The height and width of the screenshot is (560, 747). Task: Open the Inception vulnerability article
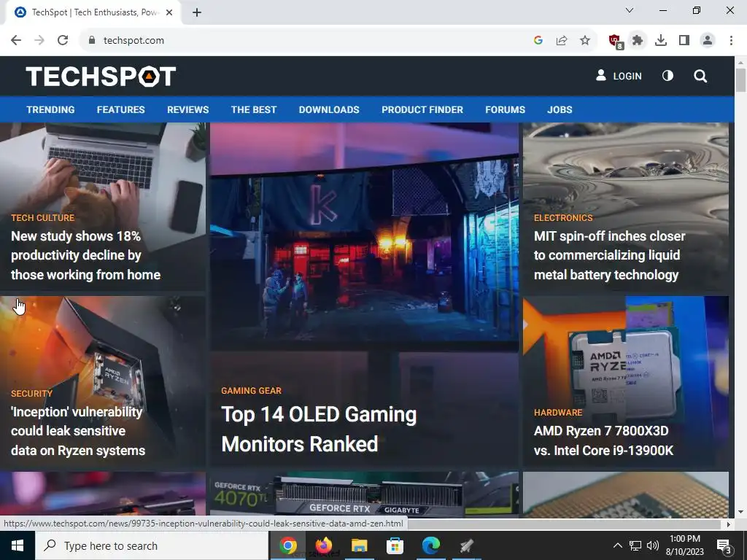(78, 431)
